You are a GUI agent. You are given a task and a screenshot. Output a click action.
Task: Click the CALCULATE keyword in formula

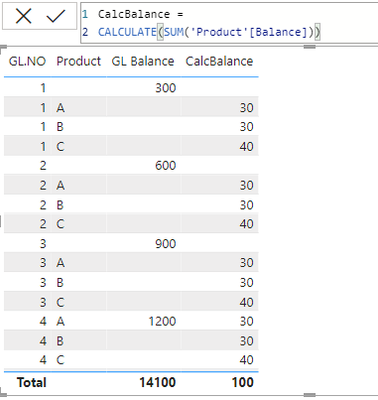coord(127,32)
